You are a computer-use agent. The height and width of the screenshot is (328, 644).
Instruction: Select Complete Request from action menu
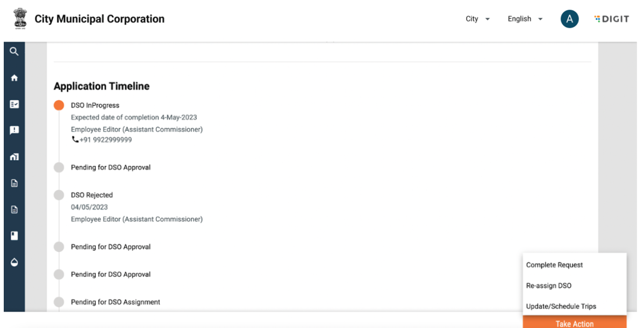554,265
